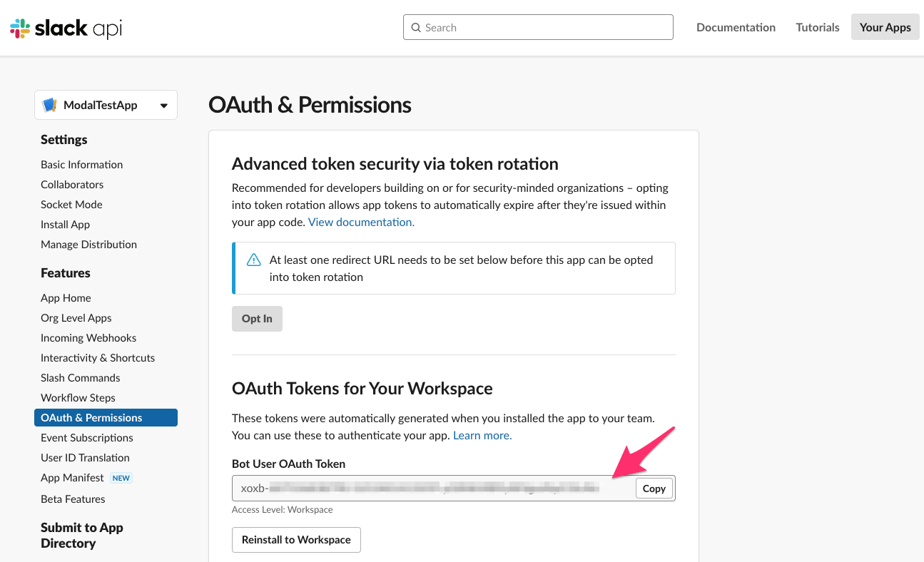Click the Reinstall to Workspace button
The height and width of the screenshot is (562, 924).
coord(296,540)
